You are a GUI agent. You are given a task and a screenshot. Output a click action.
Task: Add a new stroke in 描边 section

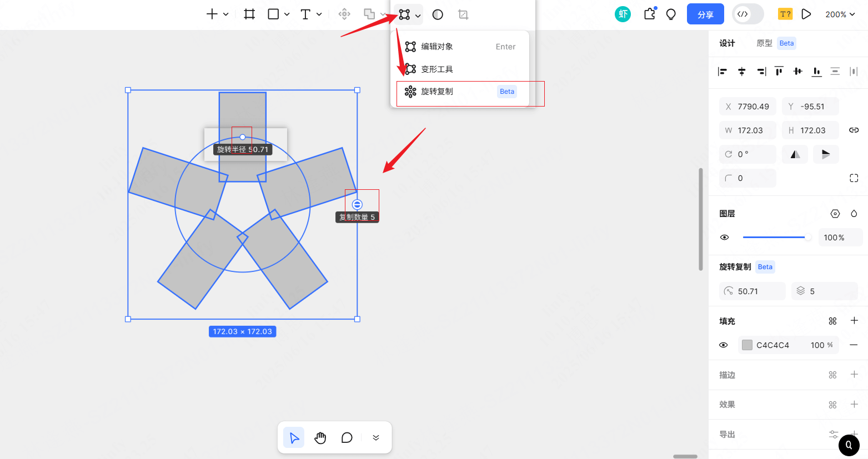854,375
